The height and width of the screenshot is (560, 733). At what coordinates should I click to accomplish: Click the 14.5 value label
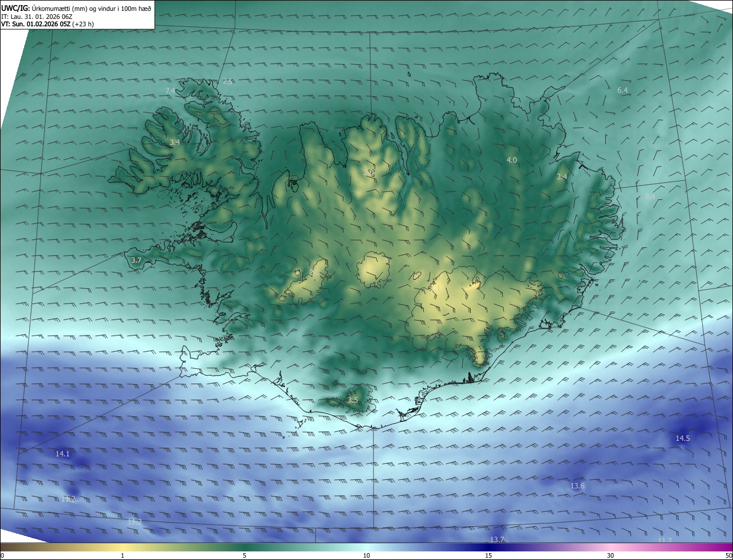click(683, 438)
